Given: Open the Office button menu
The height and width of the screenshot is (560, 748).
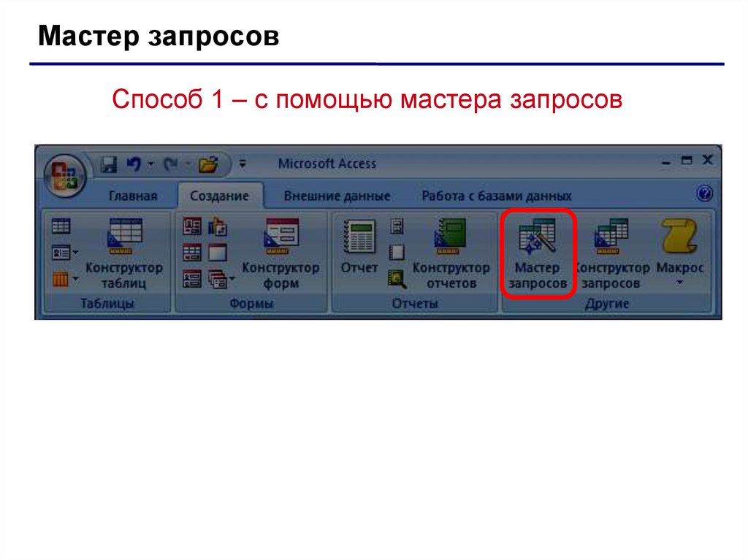Looking at the screenshot, I should (65, 175).
